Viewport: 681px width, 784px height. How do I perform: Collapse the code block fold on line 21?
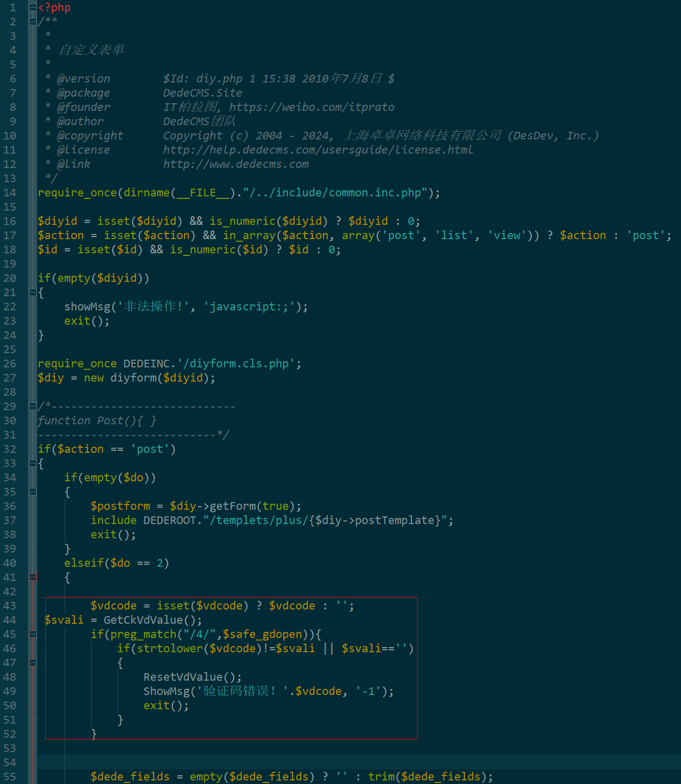33,293
